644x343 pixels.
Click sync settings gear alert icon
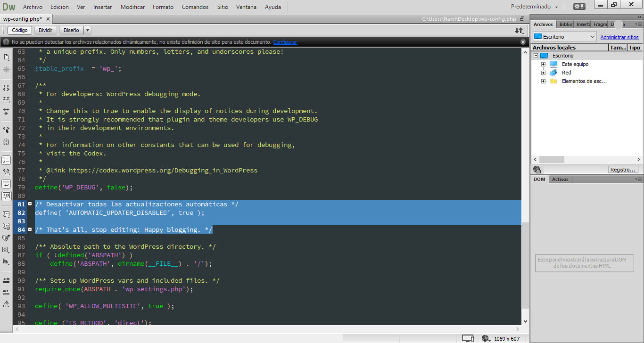pos(579,7)
